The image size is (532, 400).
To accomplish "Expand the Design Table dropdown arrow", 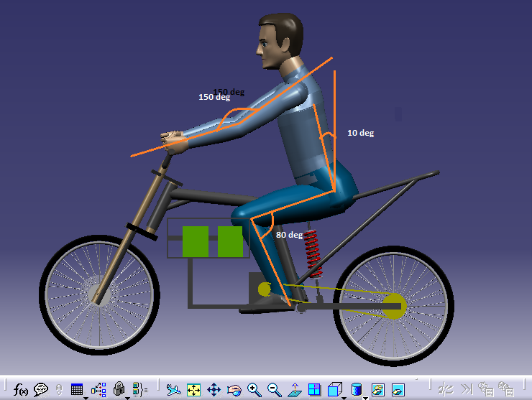I will [x=85, y=398].
